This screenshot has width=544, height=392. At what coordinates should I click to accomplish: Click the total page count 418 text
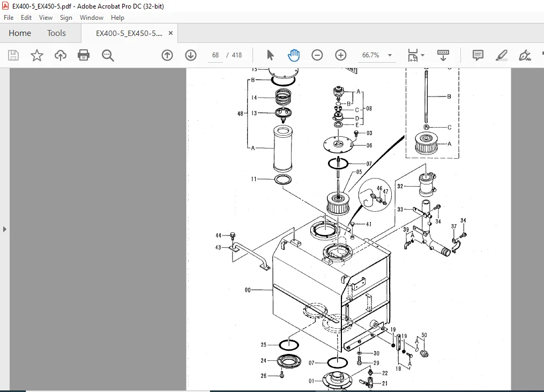pos(236,55)
